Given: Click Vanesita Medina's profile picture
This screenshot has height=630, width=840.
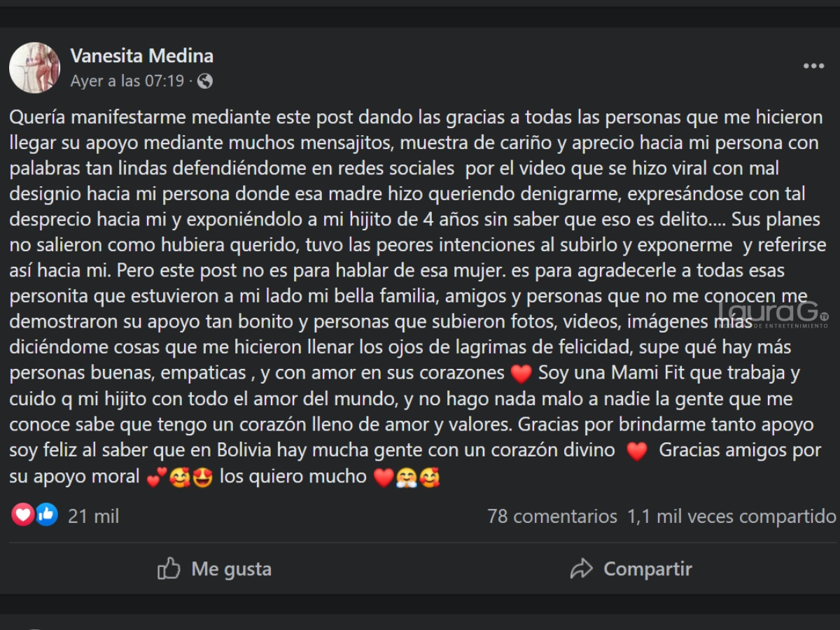Looking at the screenshot, I should pyautogui.click(x=34, y=68).
